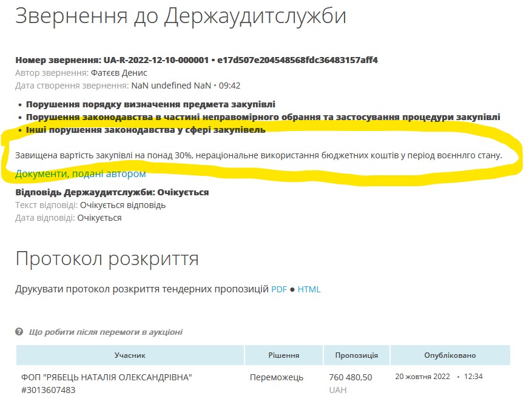Click the "Учасник" column header

click(x=130, y=355)
